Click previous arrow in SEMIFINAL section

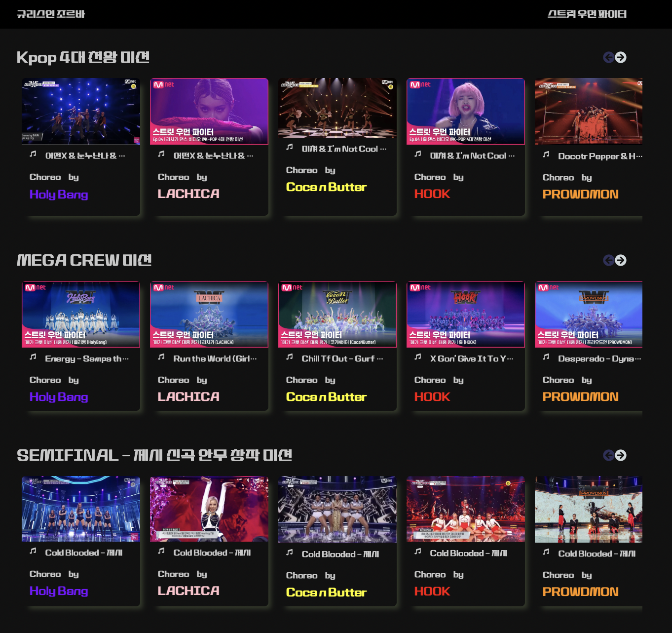pos(609,455)
